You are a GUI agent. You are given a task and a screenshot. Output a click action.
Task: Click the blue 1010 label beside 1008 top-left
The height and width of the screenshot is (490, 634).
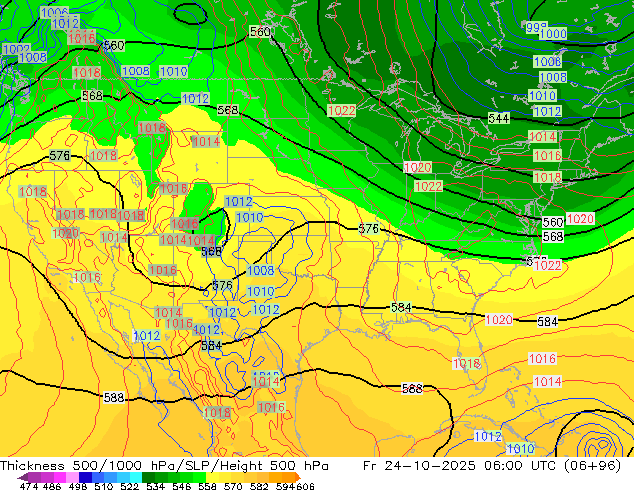coord(173,72)
